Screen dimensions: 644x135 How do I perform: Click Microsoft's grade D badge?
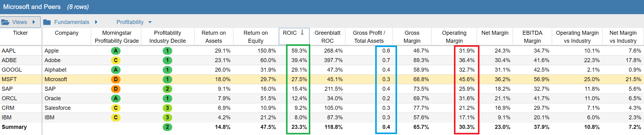(116, 79)
